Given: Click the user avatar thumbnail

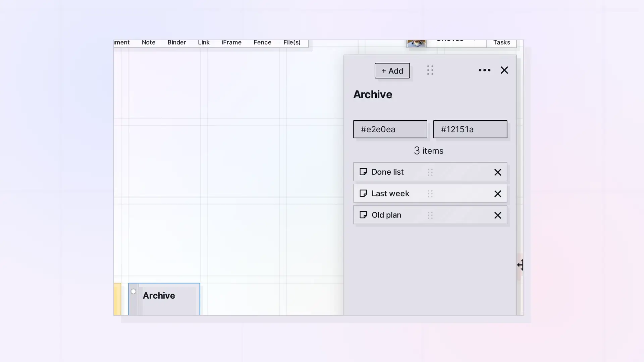Looking at the screenshot, I should 416,43.
